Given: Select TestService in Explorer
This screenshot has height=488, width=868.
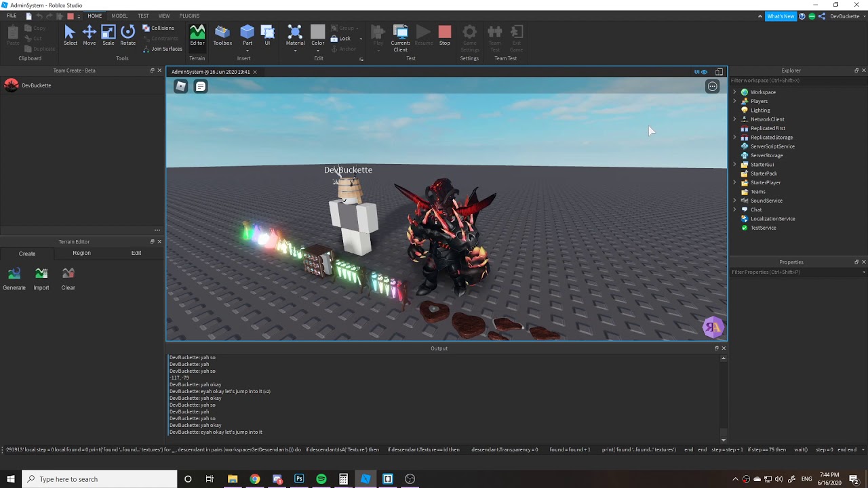Looking at the screenshot, I should (x=763, y=228).
